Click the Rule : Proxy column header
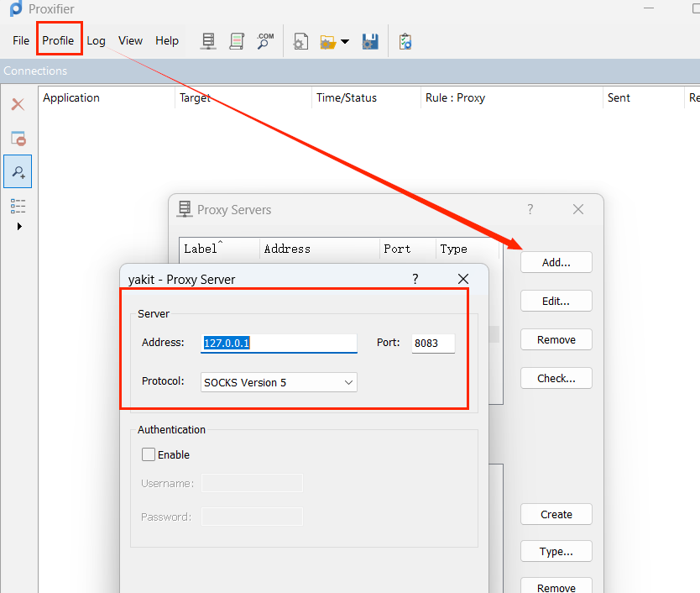700x593 pixels. [x=512, y=98]
